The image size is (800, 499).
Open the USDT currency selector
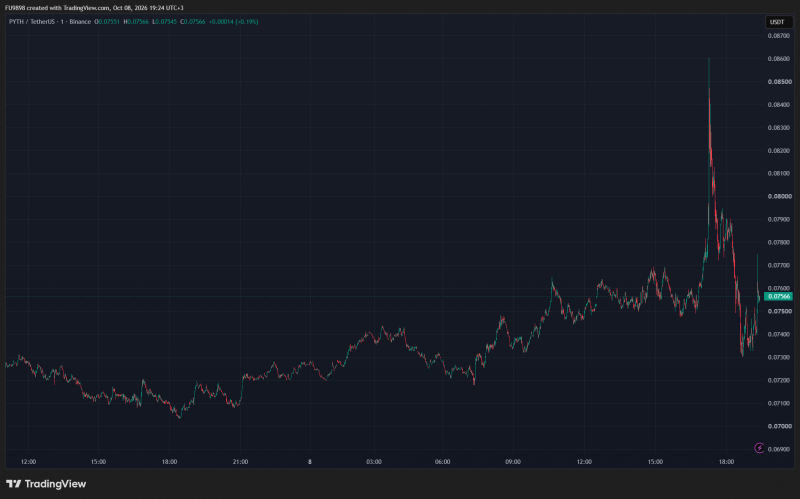pos(777,22)
